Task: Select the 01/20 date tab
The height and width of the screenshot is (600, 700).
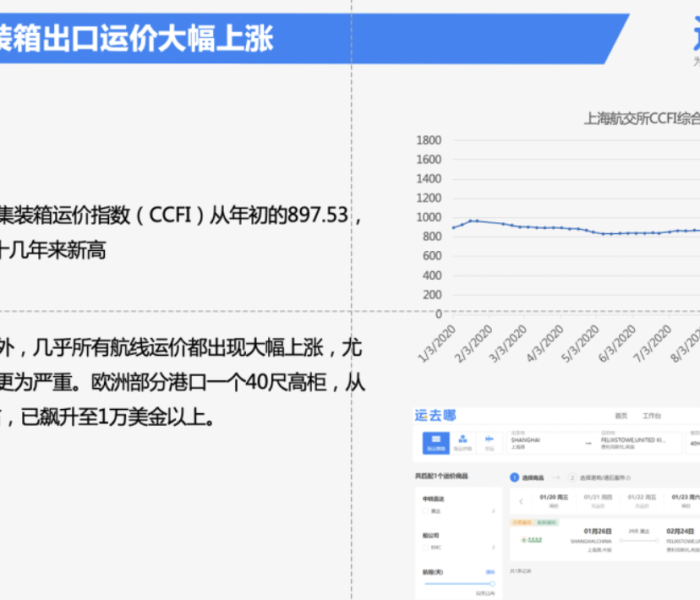Action: 554,501
